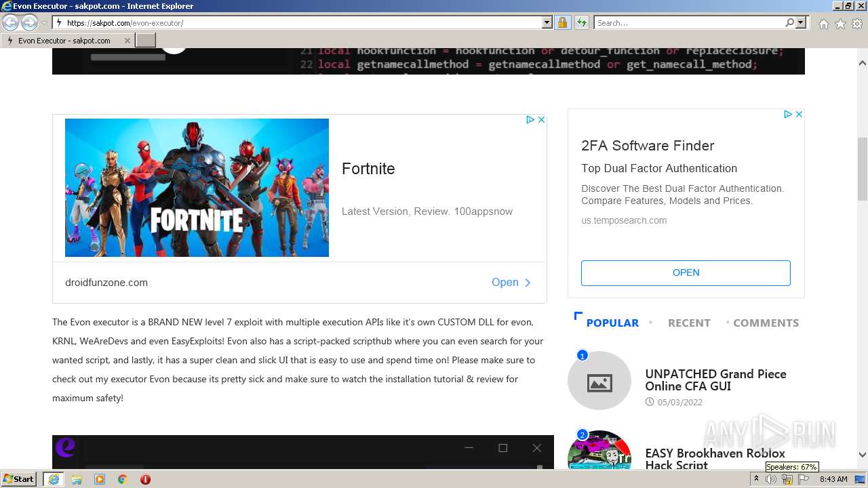Click the 2FA Software Finder headline

pyautogui.click(x=648, y=146)
